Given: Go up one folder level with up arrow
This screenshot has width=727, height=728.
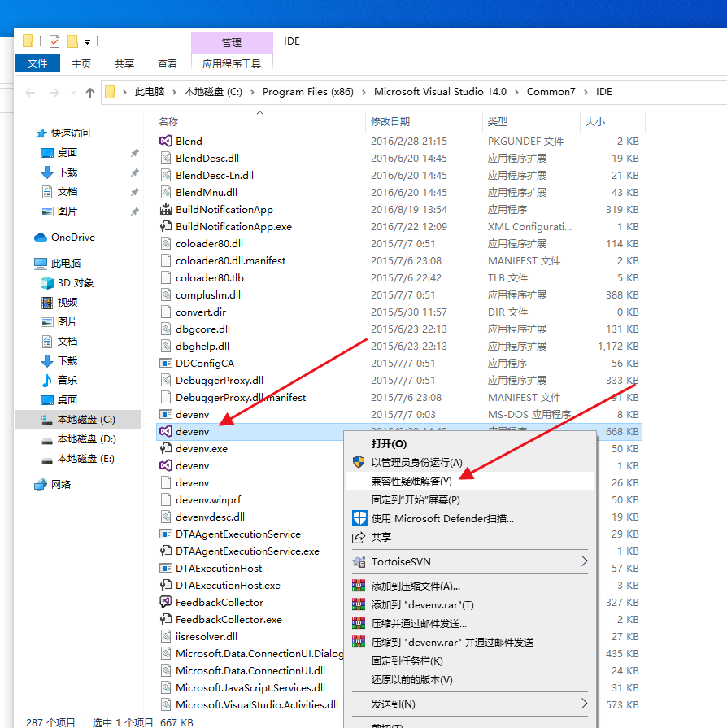Looking at the screenshot, I should click(x=90, y=93).
